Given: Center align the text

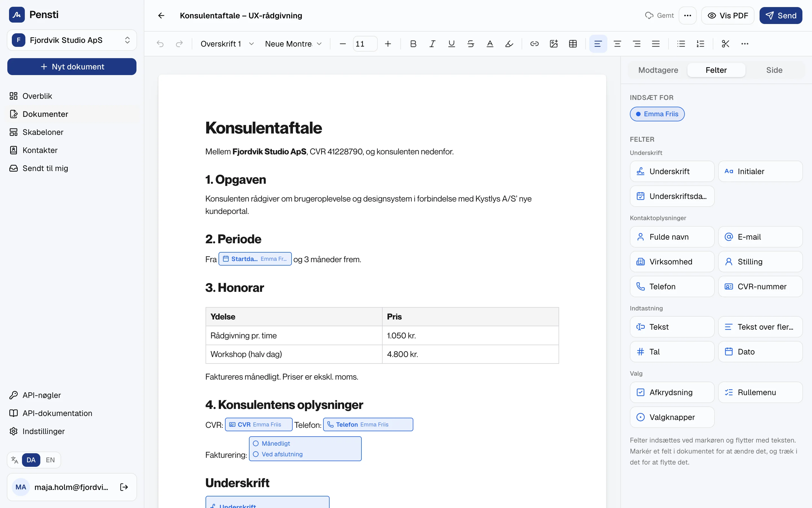Looking at the screenshot, I should click(617, 44).
